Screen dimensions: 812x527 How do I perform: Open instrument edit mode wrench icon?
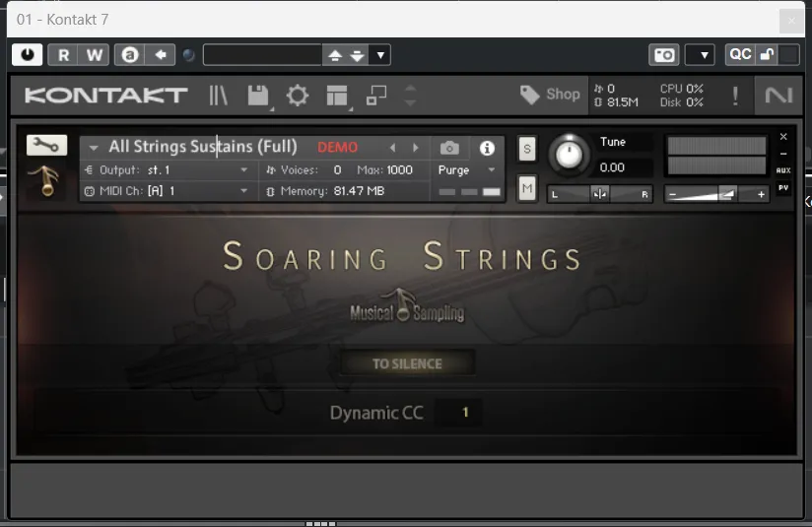[x=46, y=145]
